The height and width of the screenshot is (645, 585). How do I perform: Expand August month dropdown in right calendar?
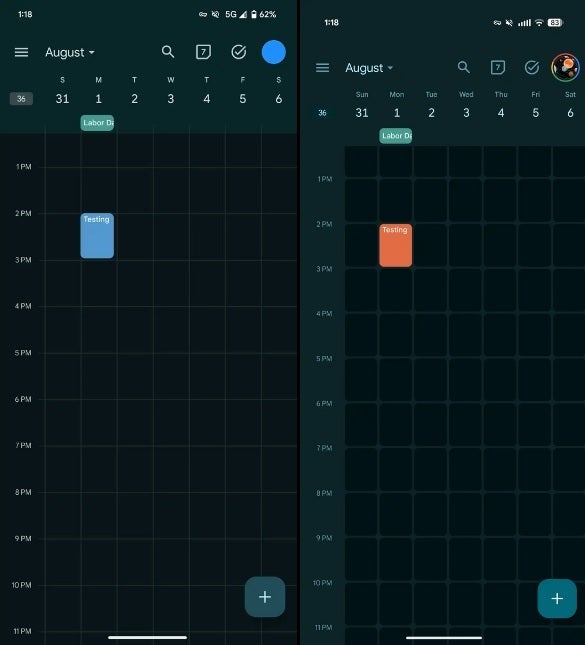coord(369,68)
